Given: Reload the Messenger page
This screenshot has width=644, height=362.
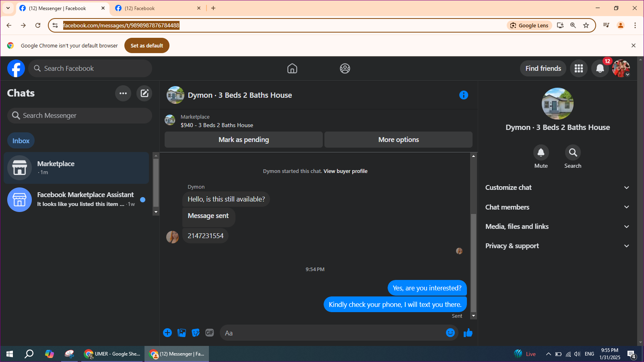Looking at the screenshot, I should coord(38,25).
